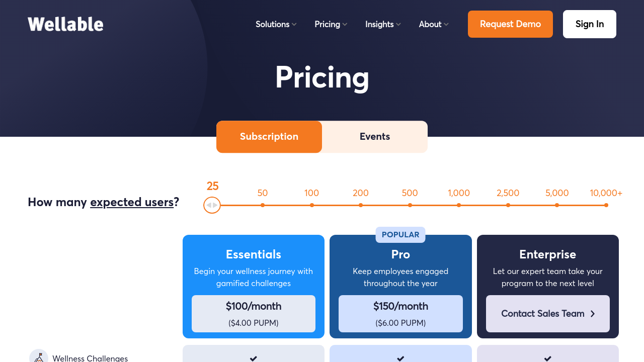
Task: Click the Pro column checkmark
Action: [x=400, y=358]
